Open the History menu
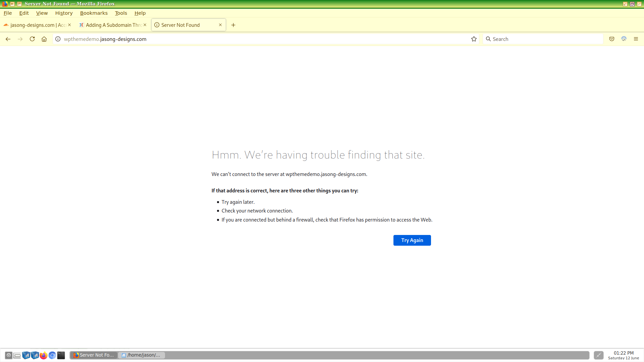The image size is (644, 362). (x=64, y=13)
